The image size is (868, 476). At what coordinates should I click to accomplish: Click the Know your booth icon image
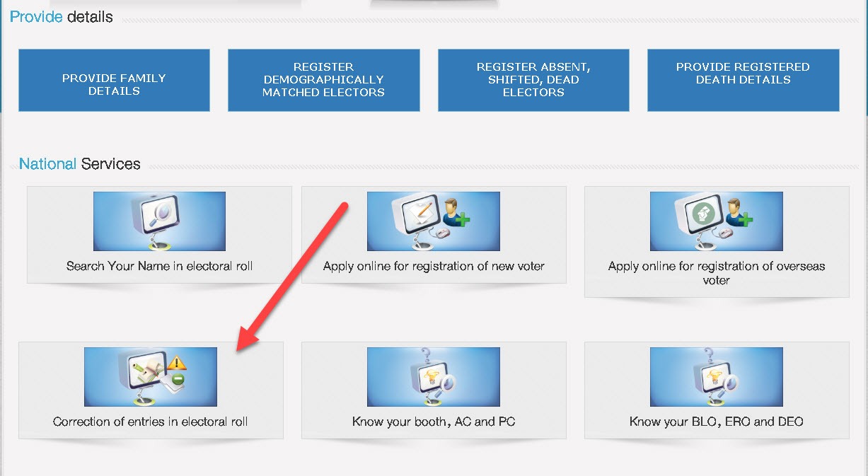click(x=433, y=376)
